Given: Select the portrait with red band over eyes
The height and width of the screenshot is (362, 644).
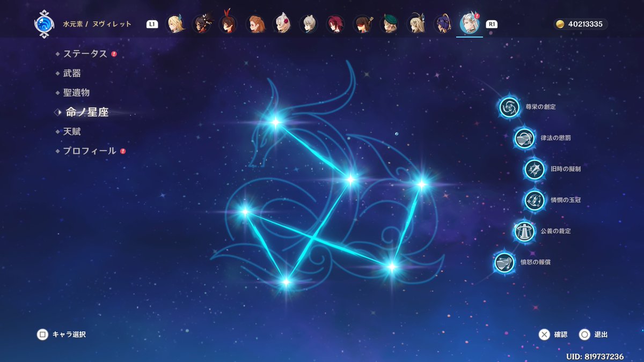Looking at the screenshot, I should click(x=363, y=24).
